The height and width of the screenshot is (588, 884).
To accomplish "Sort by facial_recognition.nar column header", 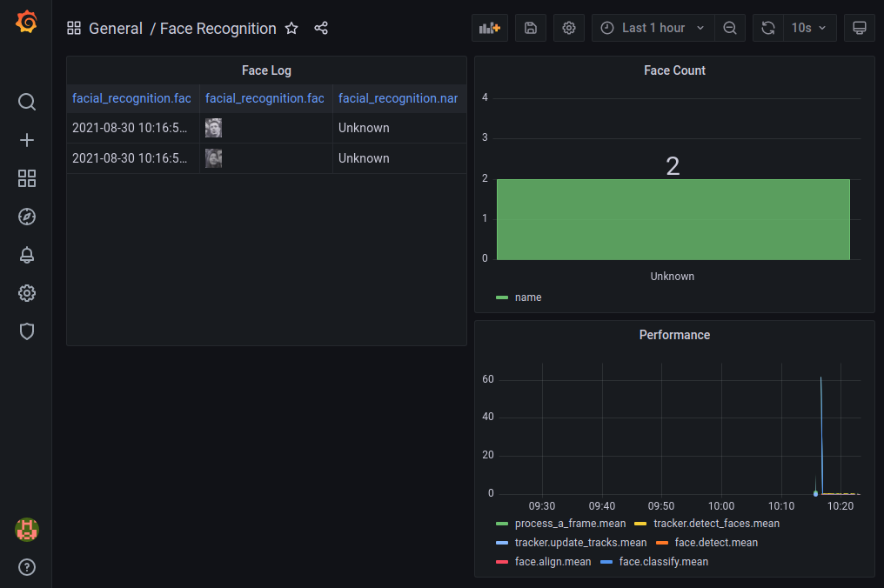I will (399, 98).
